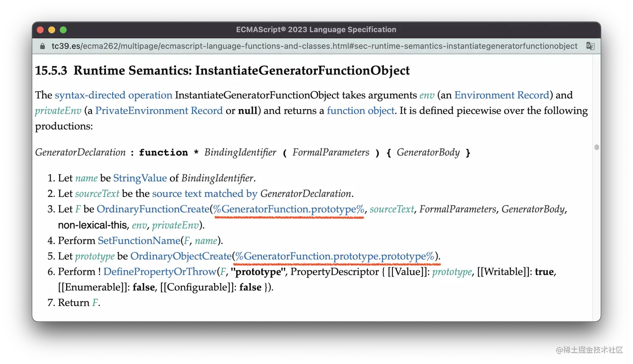Open the OrdinaryObjectCreate link
Viewport: 633px width, 364px height.
181,256
